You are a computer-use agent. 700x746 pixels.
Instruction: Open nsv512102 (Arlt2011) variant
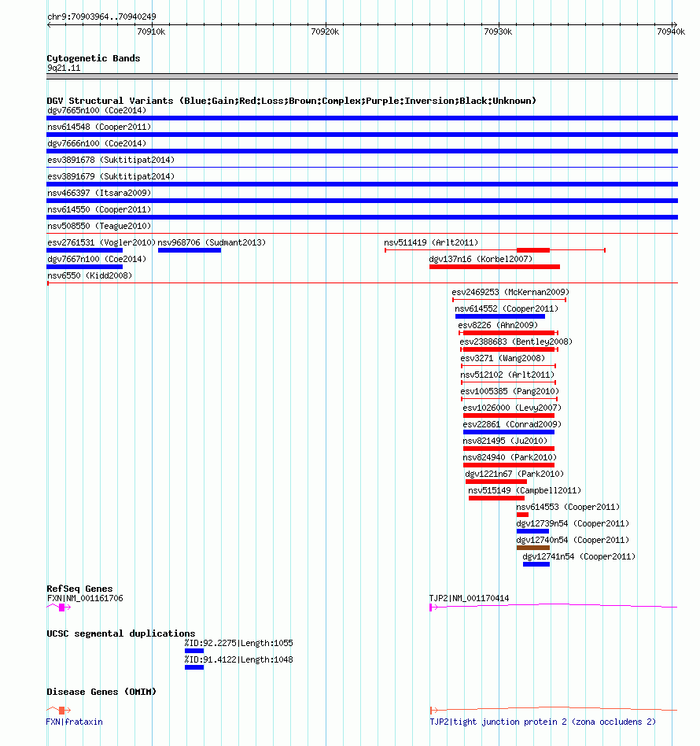point(507,375)
